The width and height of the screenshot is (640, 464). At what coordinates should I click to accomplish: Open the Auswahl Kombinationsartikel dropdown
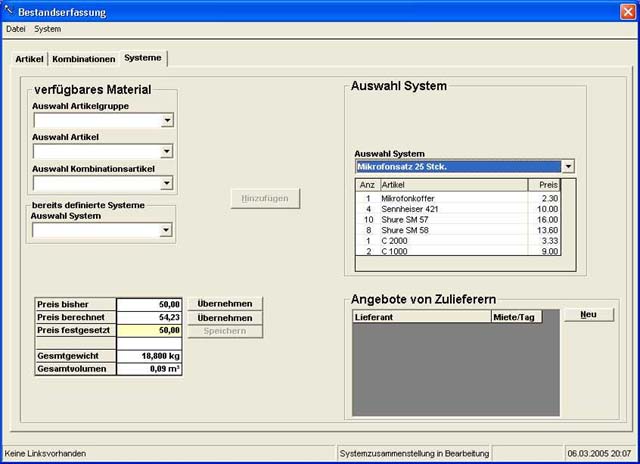click(167, 184)
